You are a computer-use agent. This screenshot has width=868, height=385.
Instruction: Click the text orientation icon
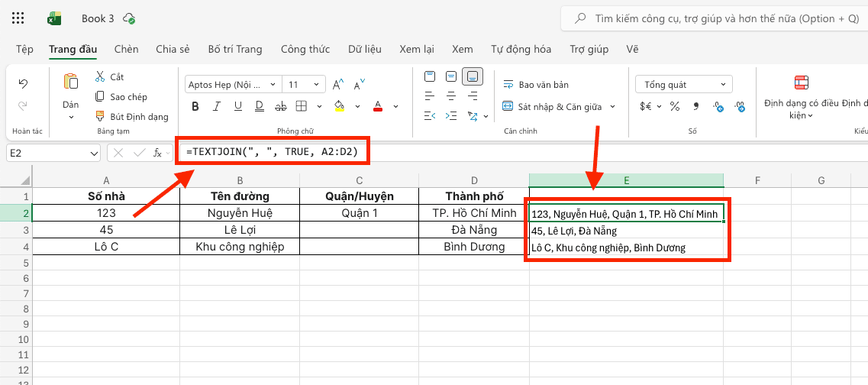point(473,116)
